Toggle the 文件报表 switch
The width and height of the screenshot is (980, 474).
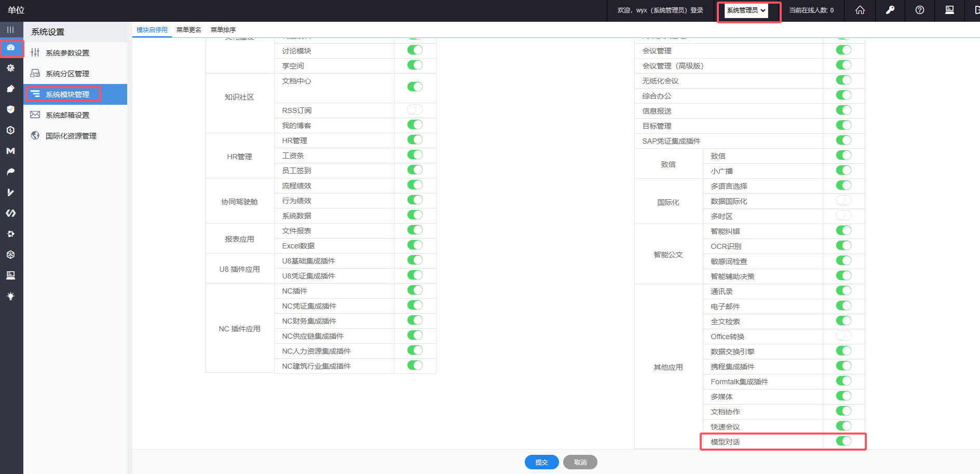tap(415, 230)
